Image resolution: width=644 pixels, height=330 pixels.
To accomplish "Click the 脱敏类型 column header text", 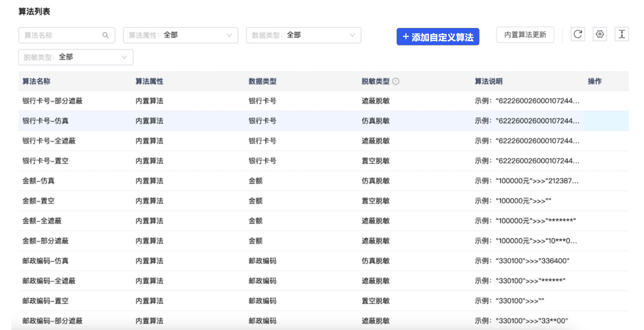I will (x=376, y=82).
